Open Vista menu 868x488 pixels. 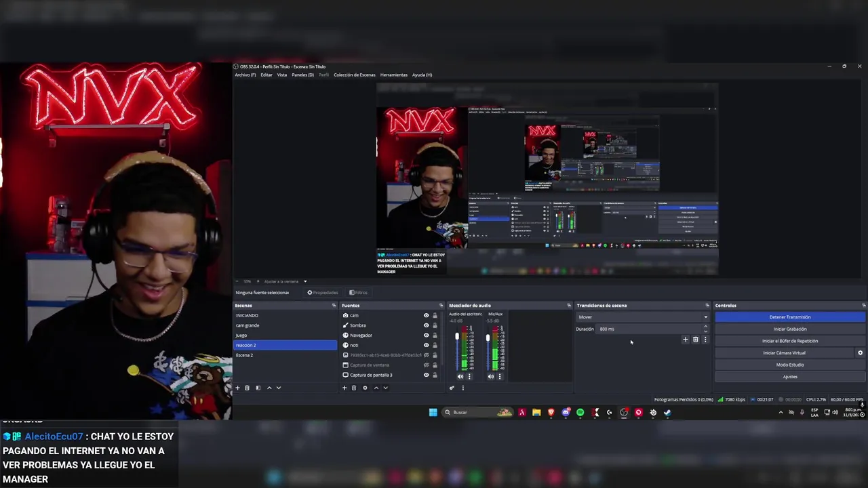click(282, 75)
